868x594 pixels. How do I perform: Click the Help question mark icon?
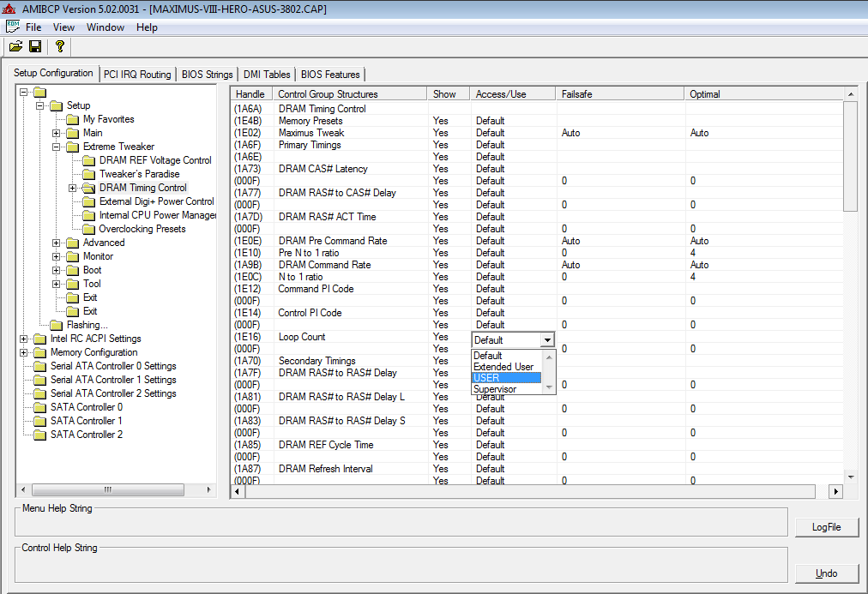click(x=59, y=46)
